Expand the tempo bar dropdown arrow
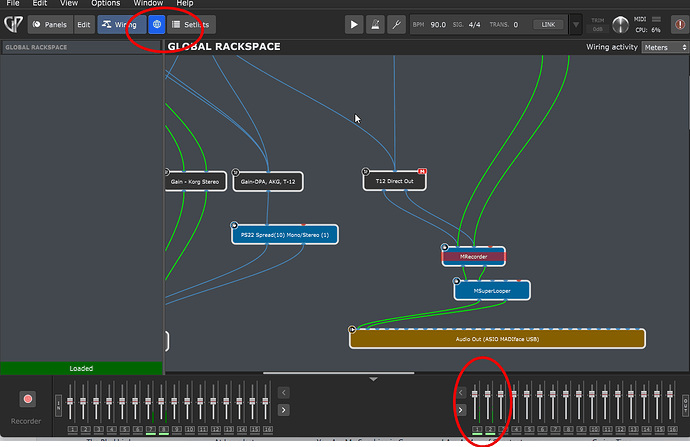 point(576,25)
